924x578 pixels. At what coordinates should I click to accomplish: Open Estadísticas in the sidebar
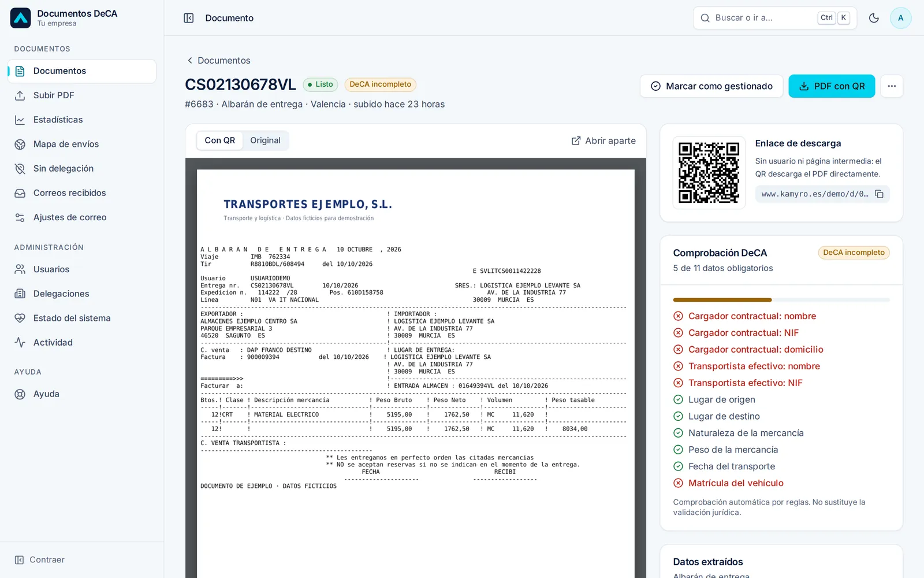click(x=82, y=120)
